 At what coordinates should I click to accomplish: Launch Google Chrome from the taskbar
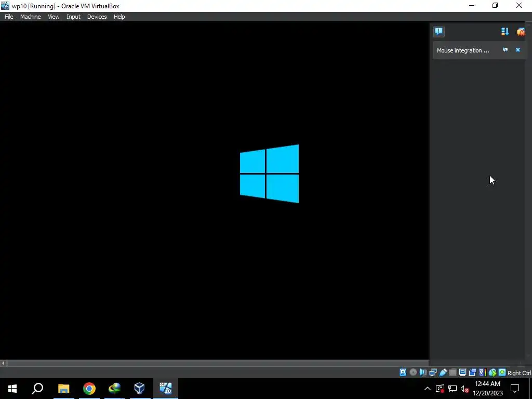pyautogui.click(x=89, y=389)
